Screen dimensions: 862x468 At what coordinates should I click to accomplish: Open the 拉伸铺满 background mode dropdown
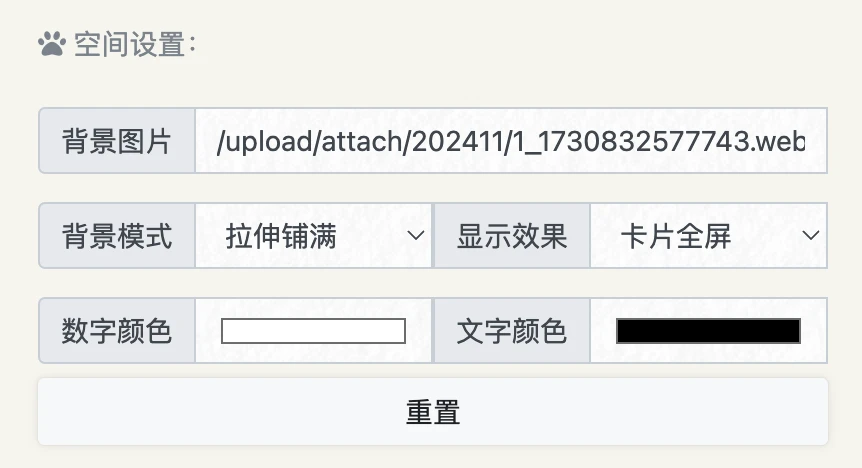313,236
